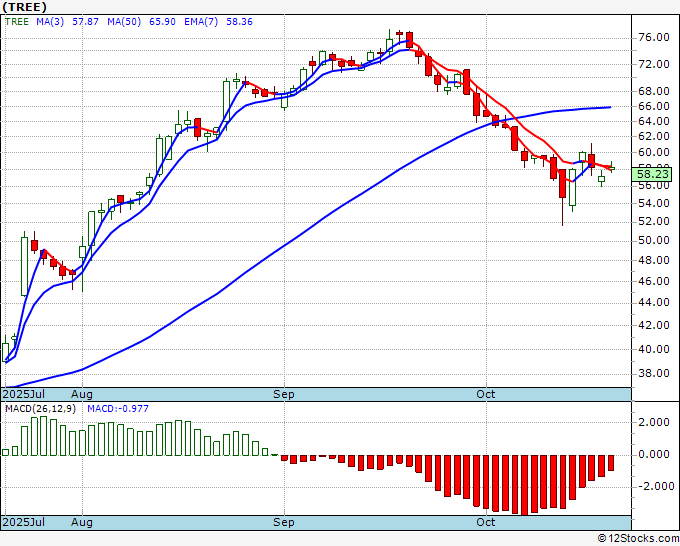Click the tall green July candle near 48

tap(25, 267)
